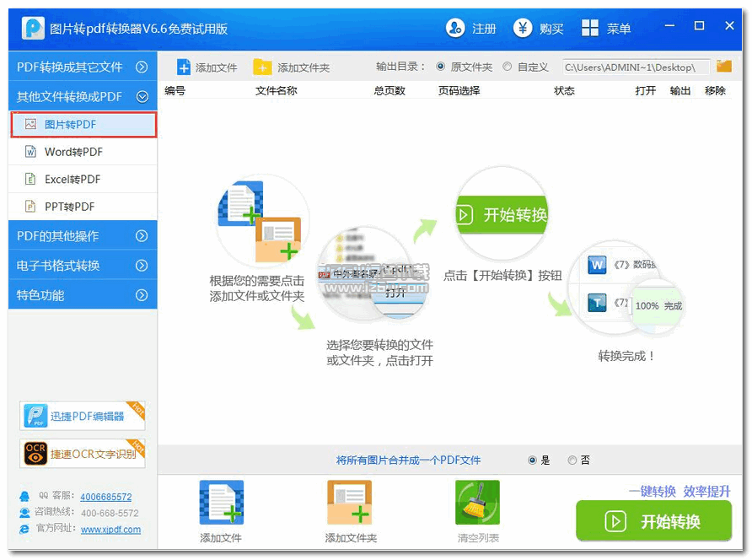Image resolution: width=752 pixels, height=560 pixels.
Task: Click the 购买 purchase label
Action: click(551, 29)
